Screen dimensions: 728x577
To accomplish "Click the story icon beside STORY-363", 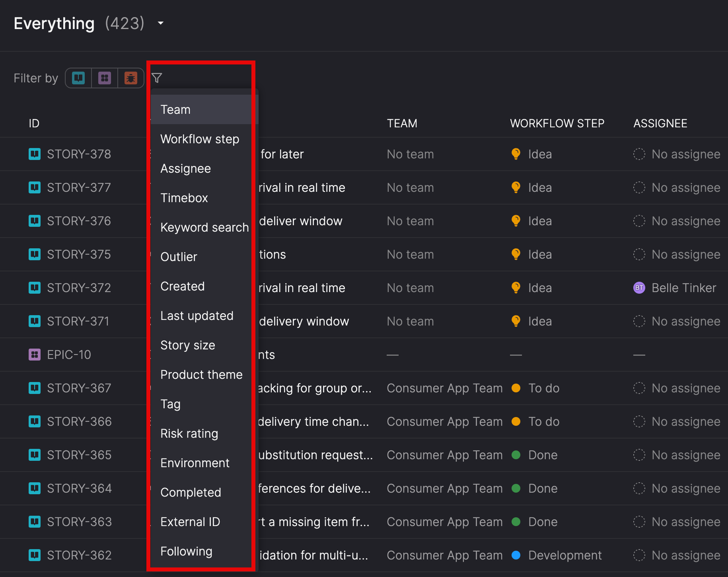I will click(35, 522).
